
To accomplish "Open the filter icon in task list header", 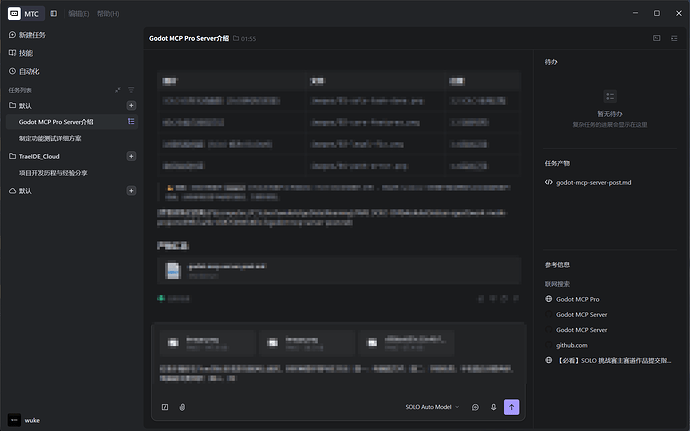I will click(131, 90).
